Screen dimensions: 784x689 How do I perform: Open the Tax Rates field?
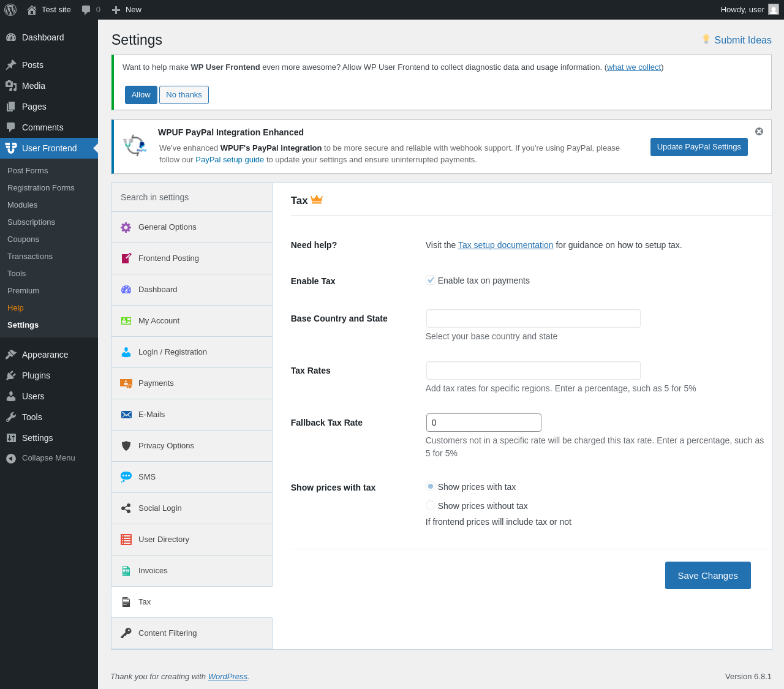pos(533,371)
